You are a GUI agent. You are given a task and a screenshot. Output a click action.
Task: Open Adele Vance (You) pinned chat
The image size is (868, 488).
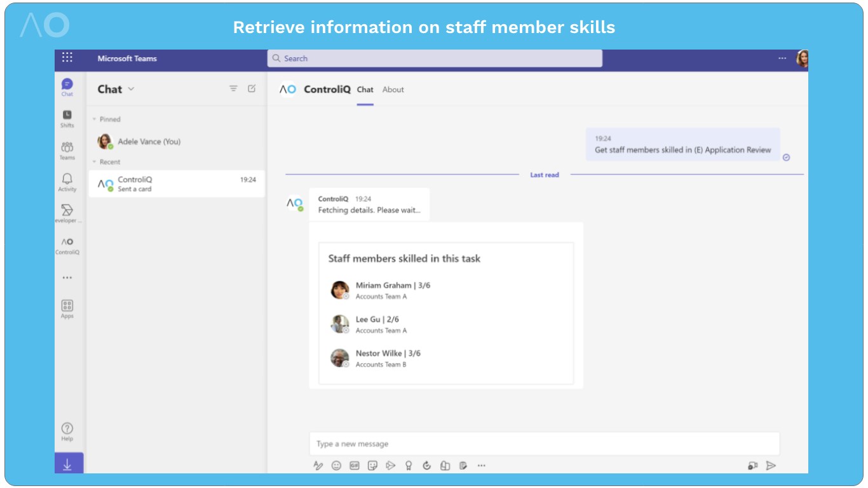[177, 142]
